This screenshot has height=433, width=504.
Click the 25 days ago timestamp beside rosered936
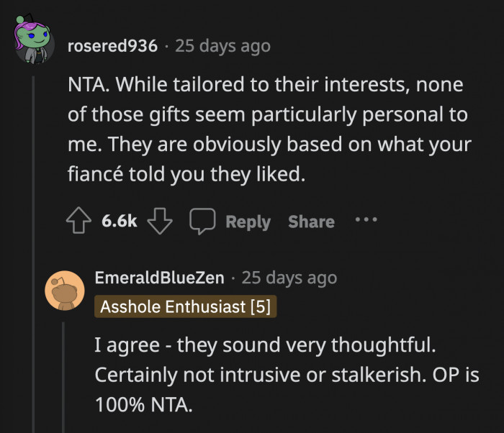coord(222,46)
